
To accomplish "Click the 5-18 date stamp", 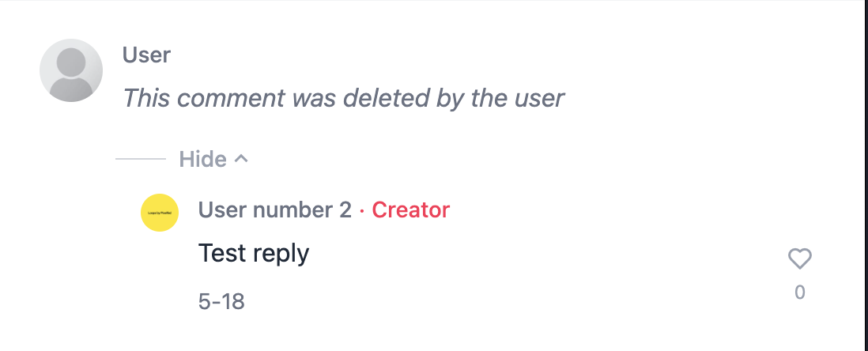I will 221,301.
